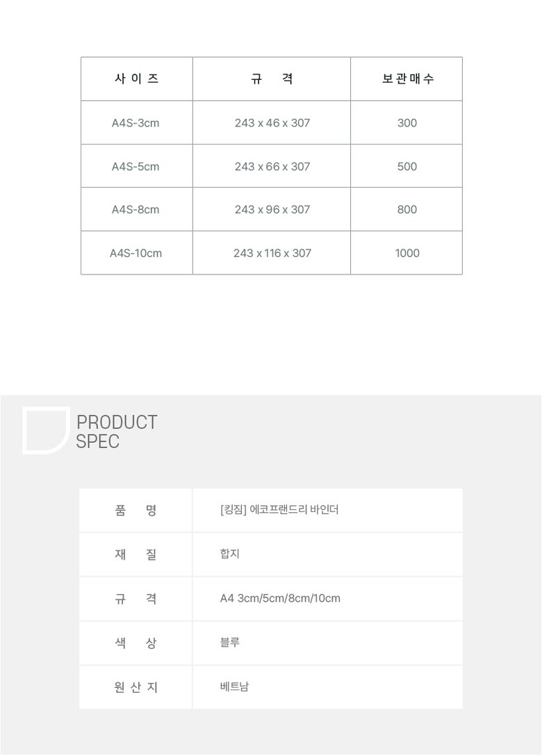542x756 pixels.
Task: Click the 원산지 label
Action: [x=135, y=687]
